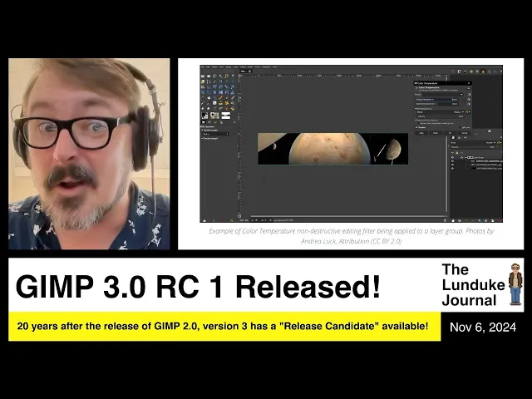This screenshot has width=532, height=399.
Task: Open the Colors menu
Action: click(x=243, y=66)
